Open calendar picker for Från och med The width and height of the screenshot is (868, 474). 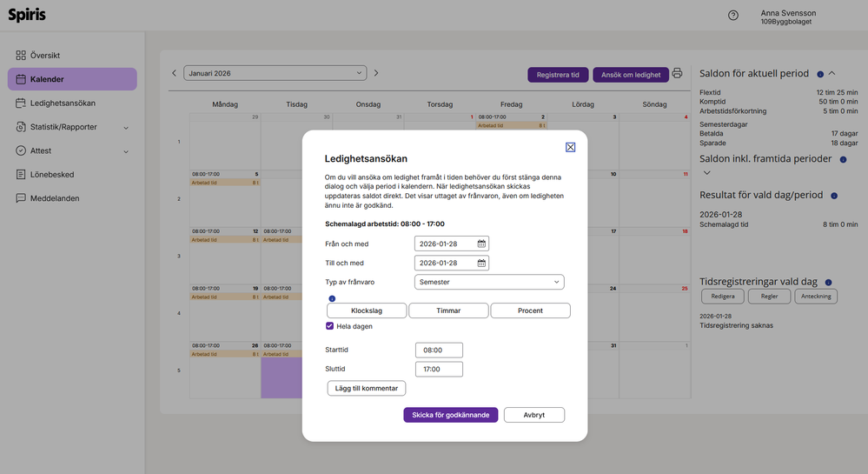point(482,244)
